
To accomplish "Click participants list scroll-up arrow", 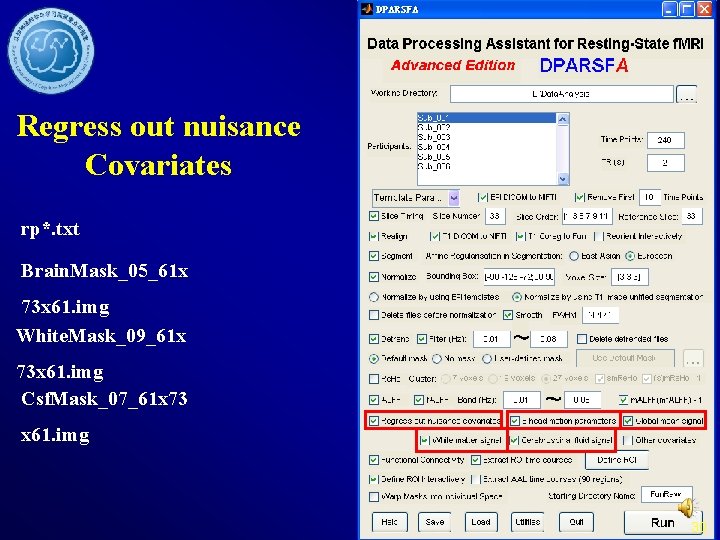I will [x=563, y=119].
